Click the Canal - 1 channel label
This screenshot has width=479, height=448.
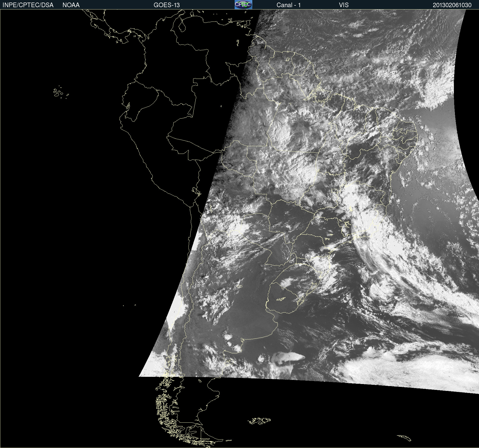(x=289, y=5)
